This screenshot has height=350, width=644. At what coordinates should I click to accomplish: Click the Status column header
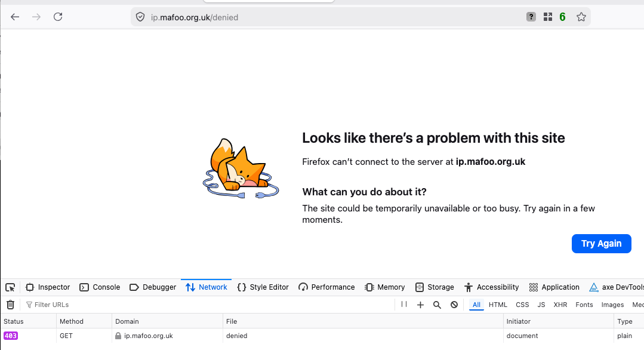pyautogui.click(x=14, y=321)
